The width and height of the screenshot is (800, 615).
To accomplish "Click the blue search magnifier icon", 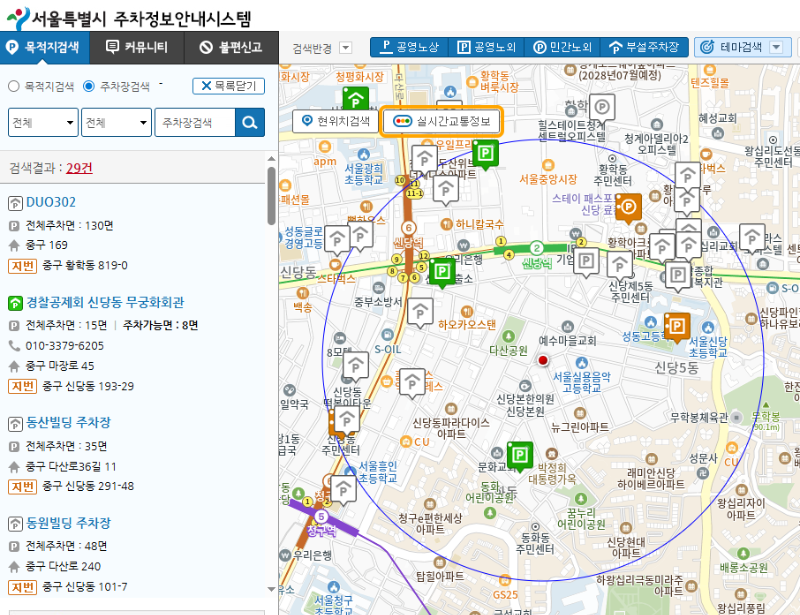I will point(248,121).
